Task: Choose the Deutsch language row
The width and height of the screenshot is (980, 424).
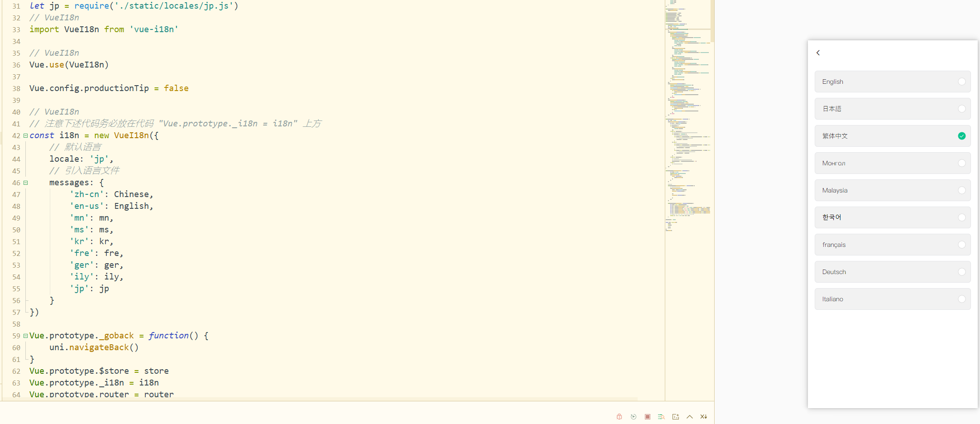Action: (892, 272)
